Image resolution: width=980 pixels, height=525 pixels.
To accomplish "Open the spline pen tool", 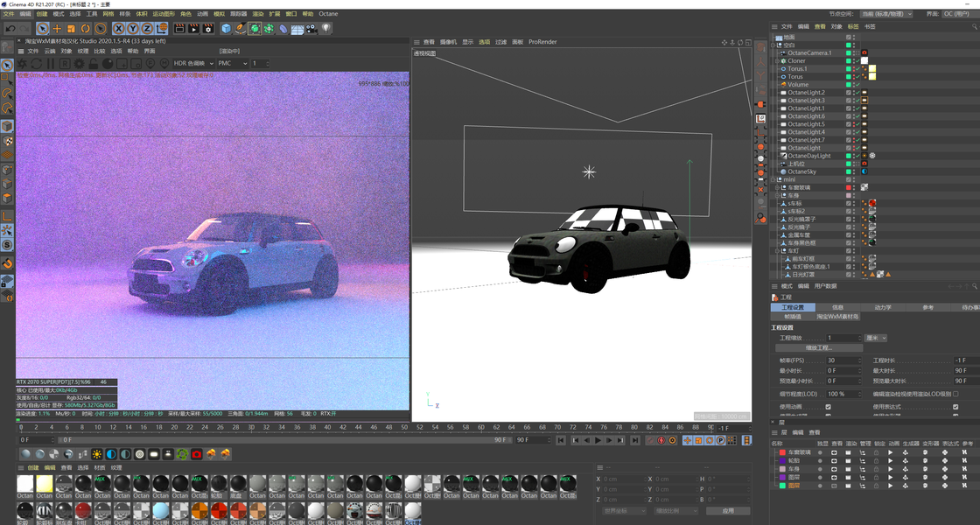I will pos(241,28).
